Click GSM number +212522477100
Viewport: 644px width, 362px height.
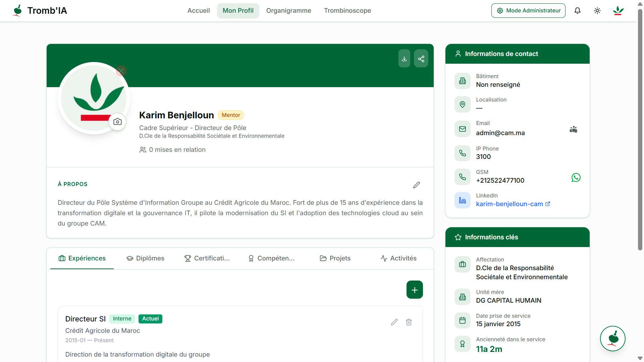tap(500, 181)
